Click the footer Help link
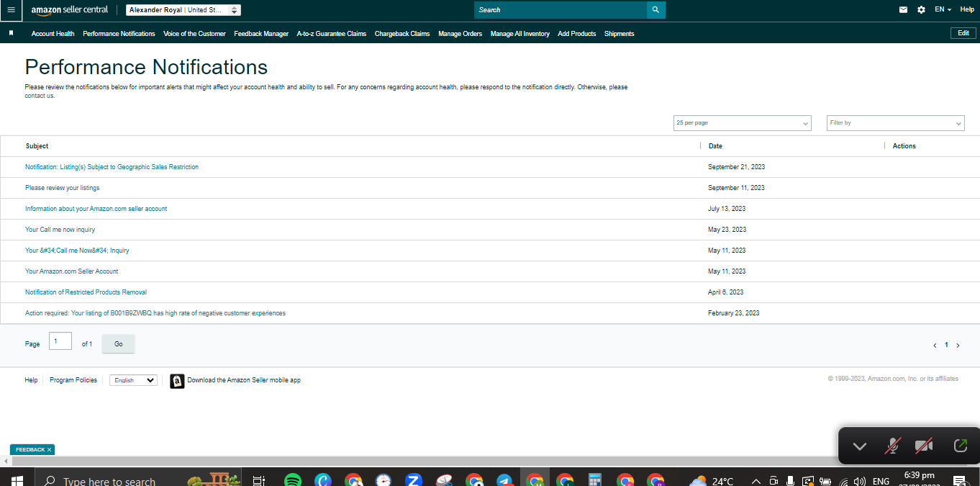 [x=31, y=380]
